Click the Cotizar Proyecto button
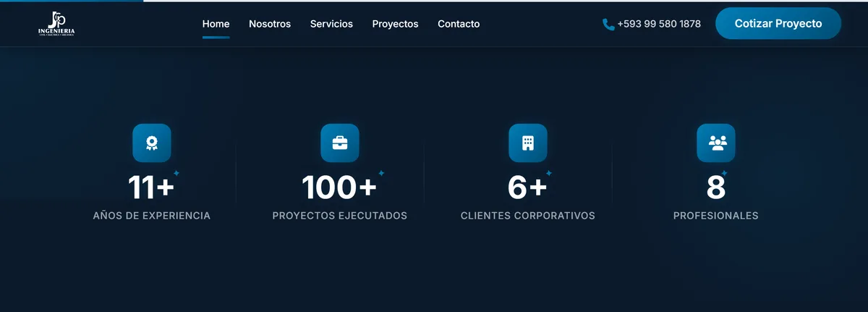868x312 pixels. pos(778,23)
